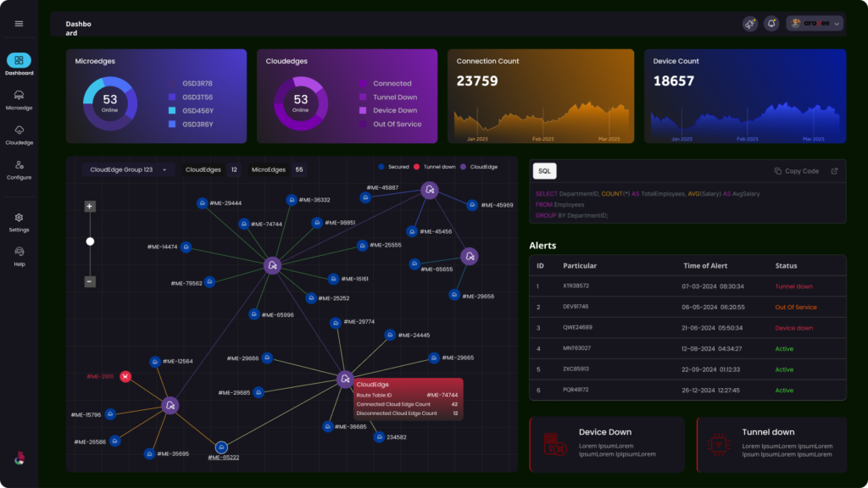Open the Device Down alert card
Viewport: 868px width, 488px height.
pos(606,443)
